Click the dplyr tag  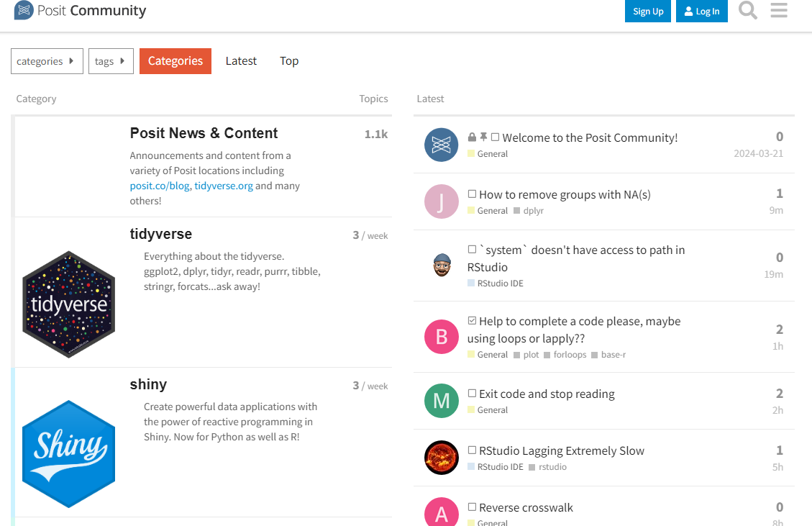coord(528,211)
